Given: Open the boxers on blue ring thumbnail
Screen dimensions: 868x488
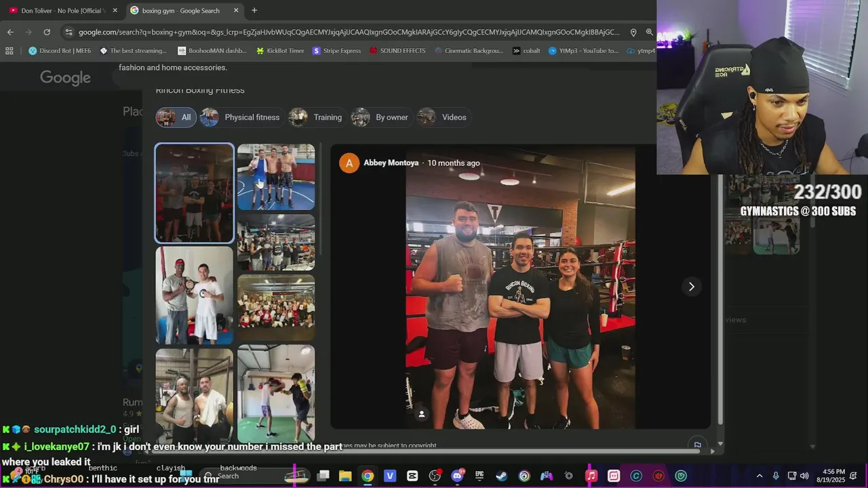Looking at the screenshot, I should 276,177.
